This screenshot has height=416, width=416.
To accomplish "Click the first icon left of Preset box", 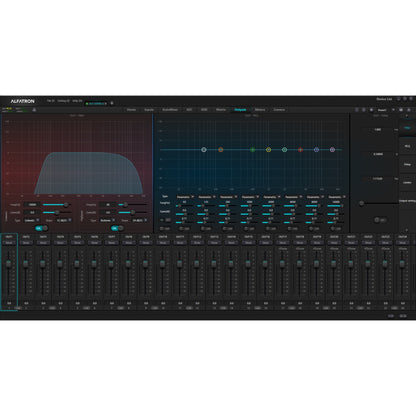I will [356, 110].
